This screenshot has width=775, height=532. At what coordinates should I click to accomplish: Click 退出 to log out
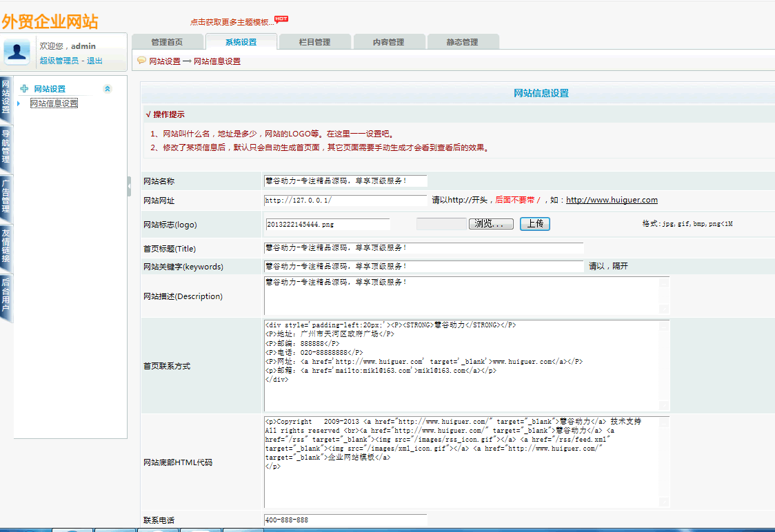click(x=94, y=61)
